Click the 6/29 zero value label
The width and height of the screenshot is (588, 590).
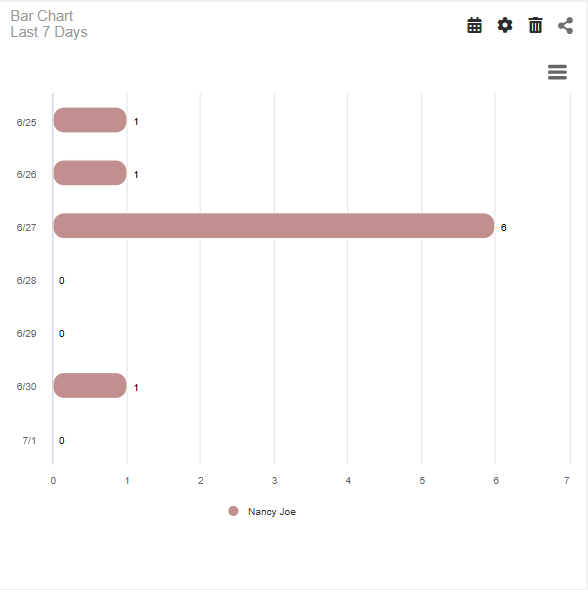pos(62,334)
